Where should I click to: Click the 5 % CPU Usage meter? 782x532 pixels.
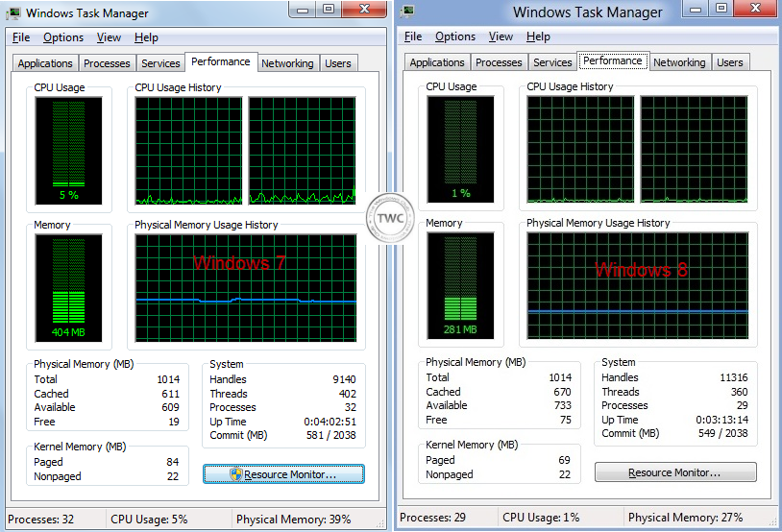click(68, 151)
